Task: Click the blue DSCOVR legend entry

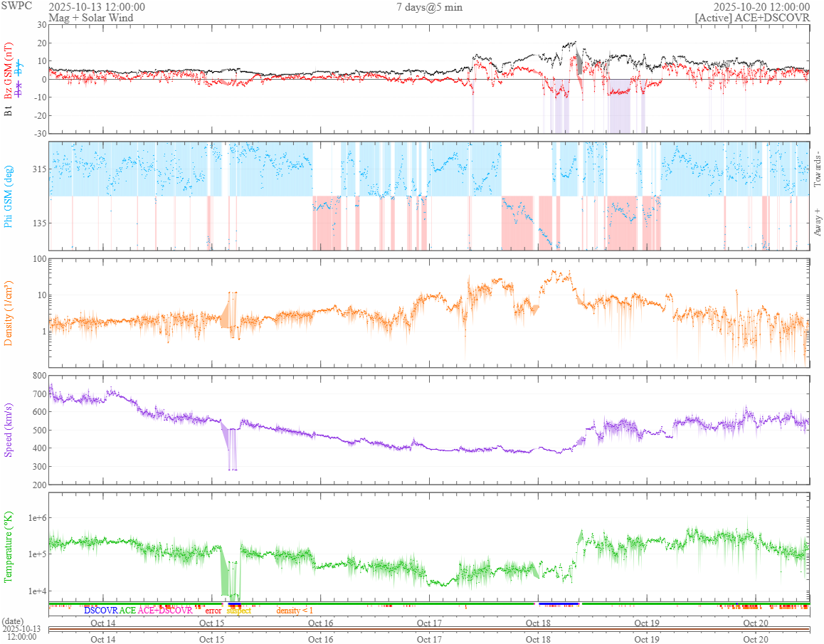Action: click(x=101, y=611)
